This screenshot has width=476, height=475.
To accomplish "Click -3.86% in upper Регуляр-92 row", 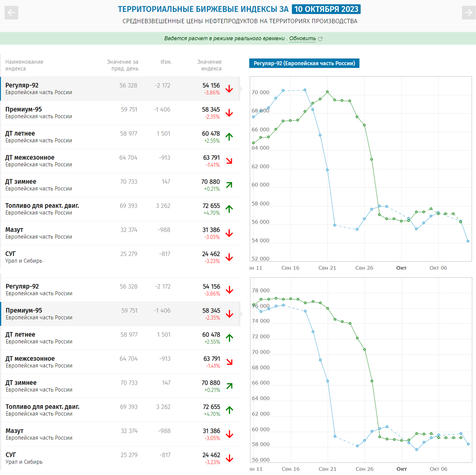I will click(x=212, y=92).
